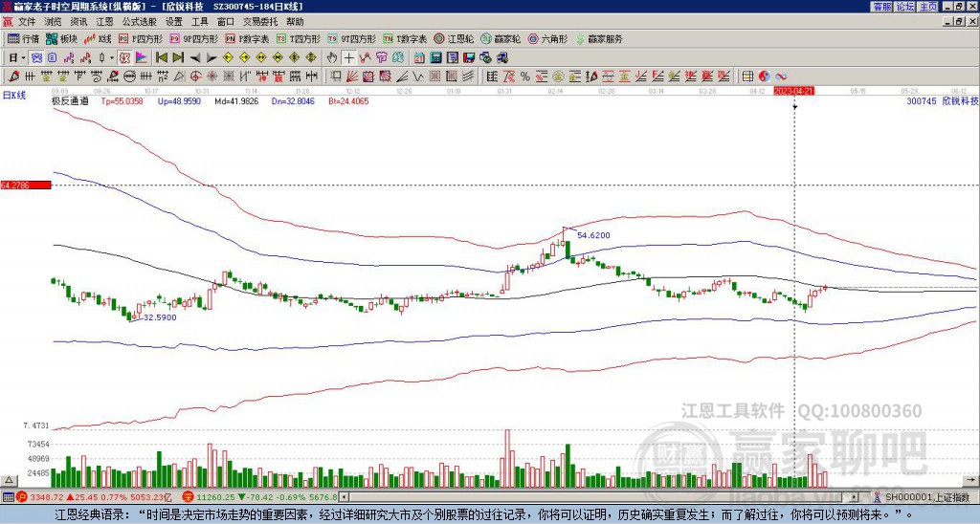Click the infinity wave icon
This screenshot has height=524, width=980.
pyautogui.click(x=781, y=76)
